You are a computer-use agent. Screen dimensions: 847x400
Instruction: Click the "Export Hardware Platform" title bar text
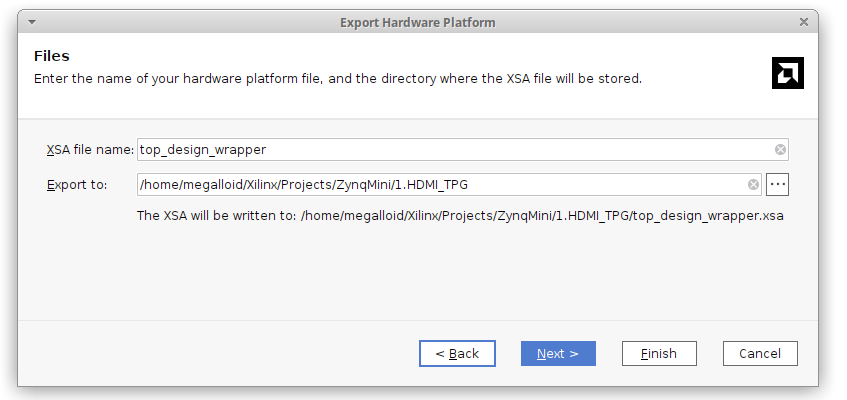417,22
